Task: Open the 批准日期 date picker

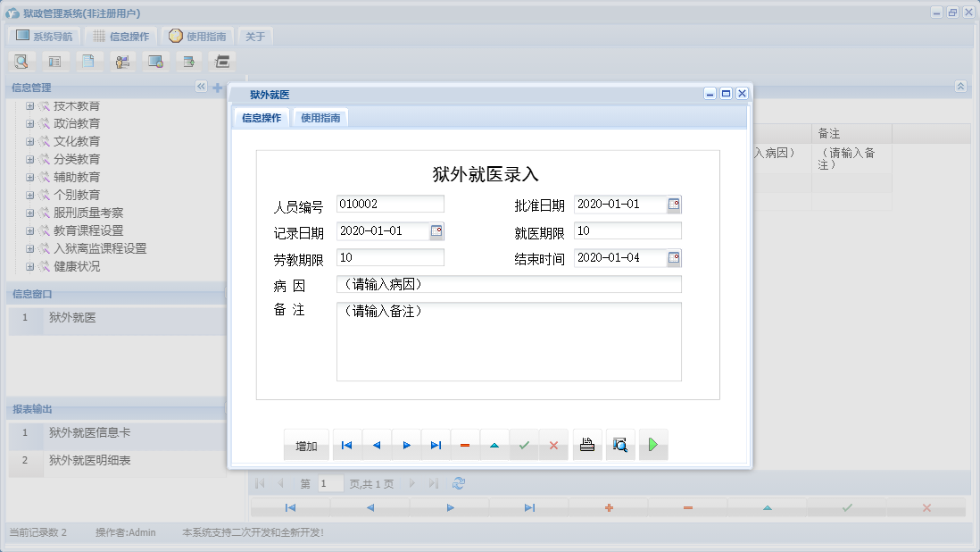Action: [x=676, y=204]
